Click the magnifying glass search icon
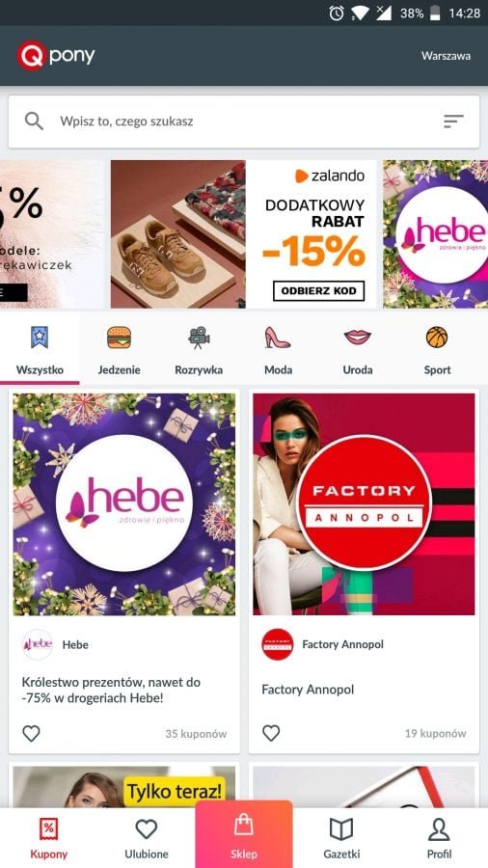Viewport: 488px width, 868px height. click(34, 122)
